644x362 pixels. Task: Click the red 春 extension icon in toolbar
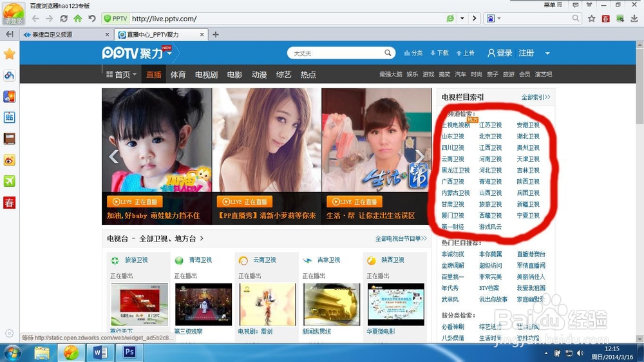coord(606,19)
